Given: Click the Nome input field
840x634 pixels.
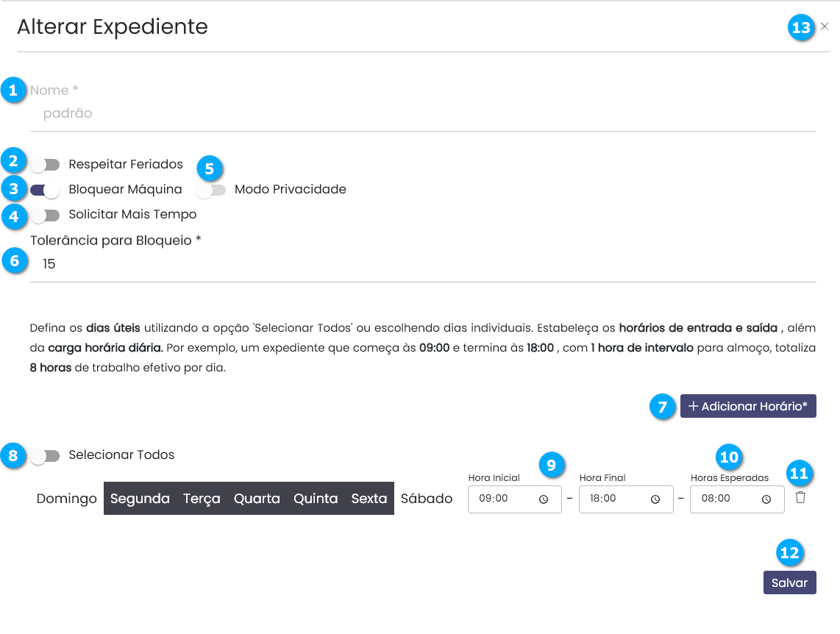Looking at the screenshot, I should point(423,114).
